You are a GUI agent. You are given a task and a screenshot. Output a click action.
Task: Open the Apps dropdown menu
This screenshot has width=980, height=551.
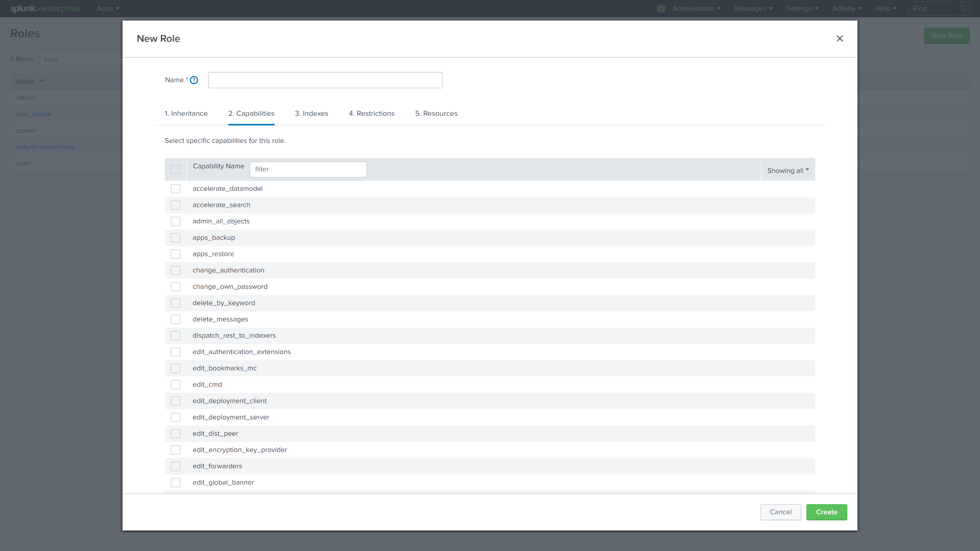coord(108,9)
